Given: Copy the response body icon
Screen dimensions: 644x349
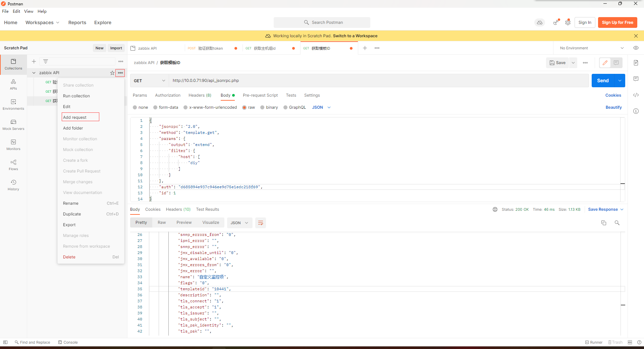Looking at the screenshot, I should 604,223.
